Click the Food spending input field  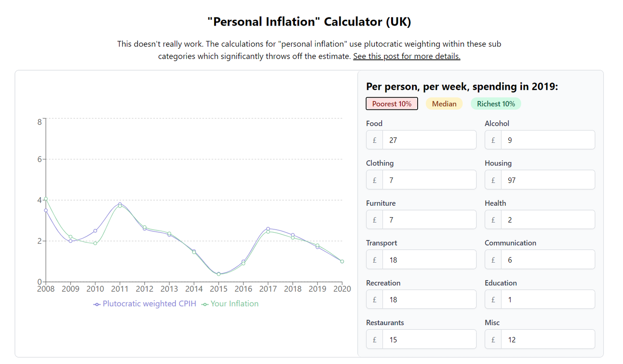click(429, 140)
